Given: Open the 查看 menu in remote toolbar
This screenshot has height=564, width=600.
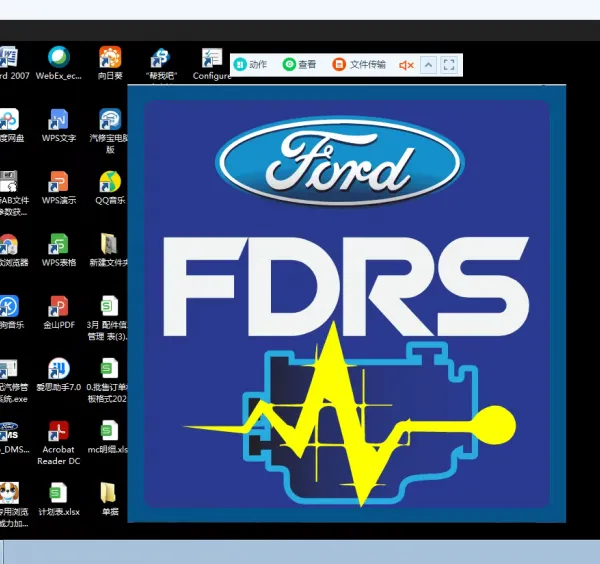Looking at the screenshot, I should coord(300,64).
